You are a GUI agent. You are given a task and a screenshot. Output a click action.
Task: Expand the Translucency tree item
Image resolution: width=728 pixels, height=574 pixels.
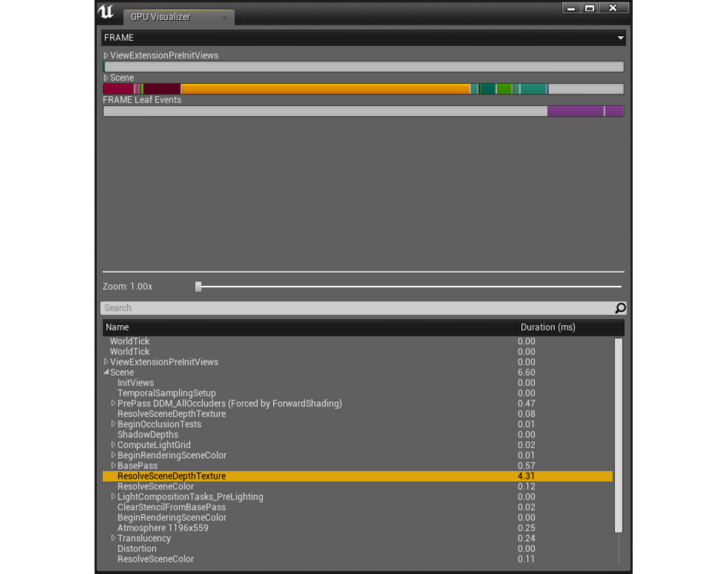coord(114,539)
